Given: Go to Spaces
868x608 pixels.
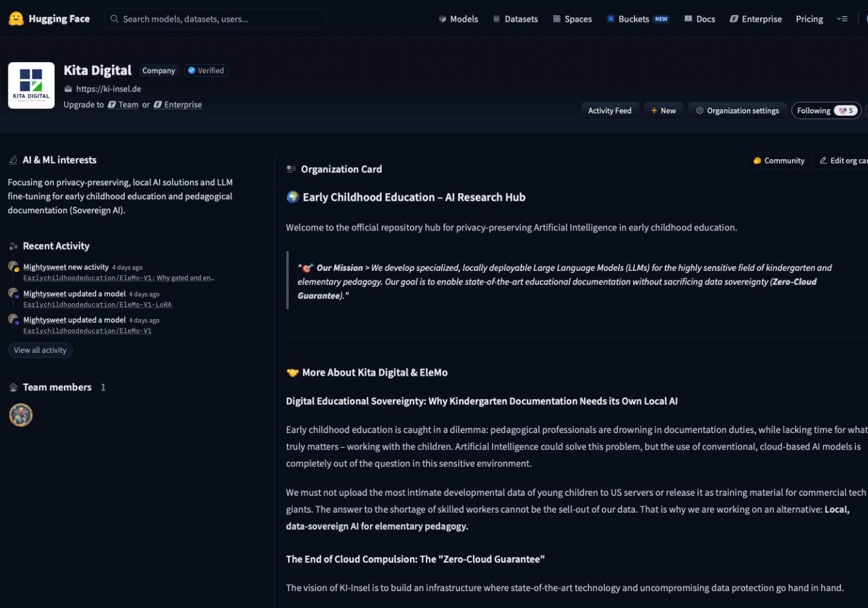Looking at the screenshot, I should [x=573, y=19].
